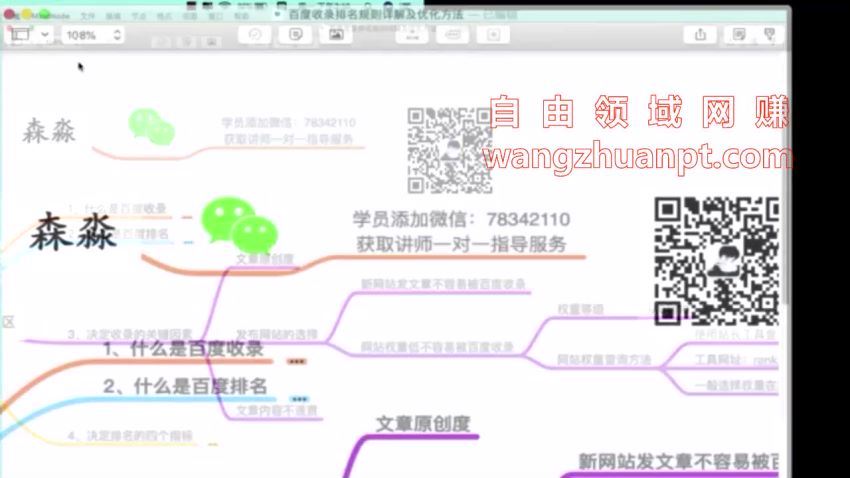Select the 文章原创度 node
This screenshot has width=850, height=478.
(423, 423)
